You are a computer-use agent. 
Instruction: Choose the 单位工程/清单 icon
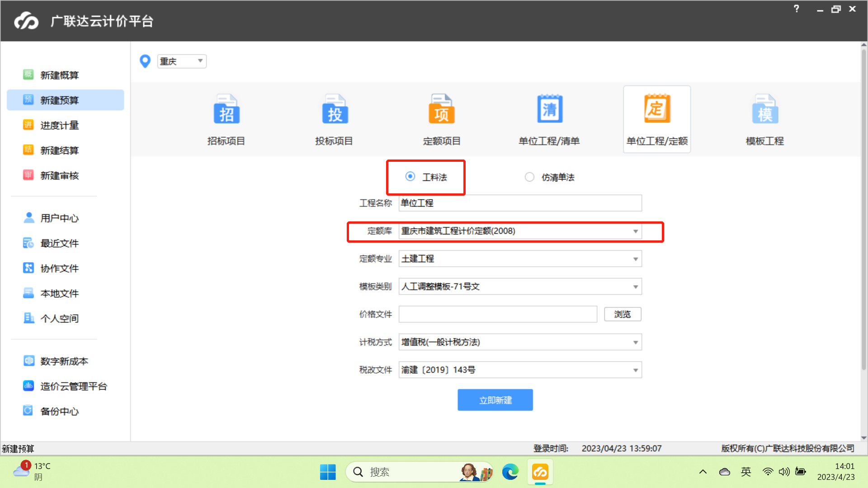[x=550, y=109]
